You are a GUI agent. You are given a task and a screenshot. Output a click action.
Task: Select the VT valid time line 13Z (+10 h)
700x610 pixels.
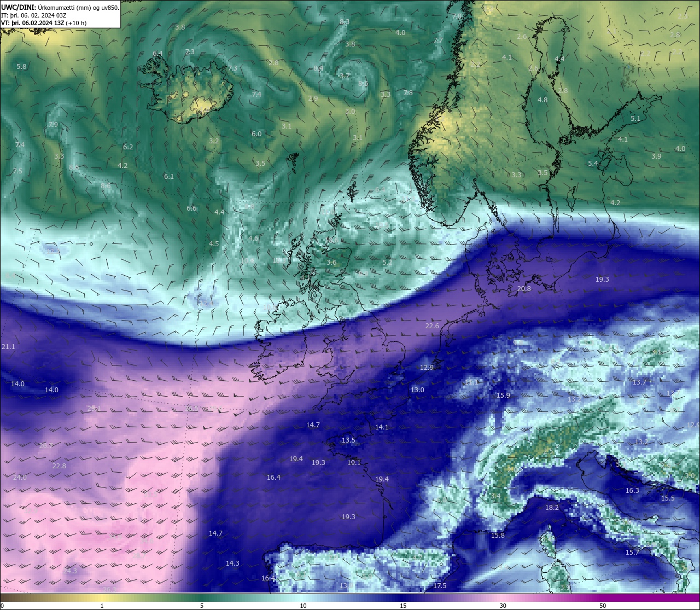coord(44,23)
